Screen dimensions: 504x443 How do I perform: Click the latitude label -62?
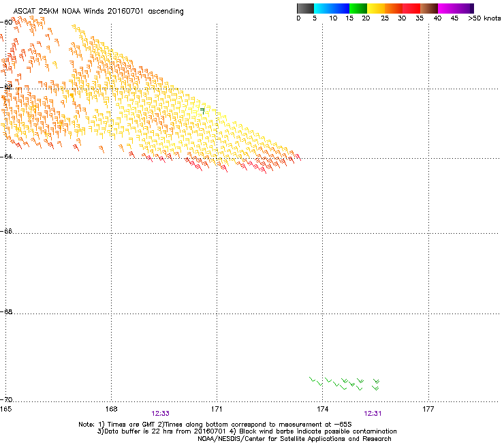6,87
